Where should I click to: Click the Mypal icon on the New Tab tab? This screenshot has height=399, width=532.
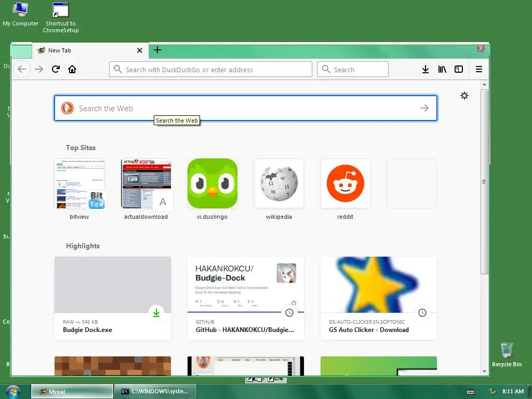pos(41,50)
